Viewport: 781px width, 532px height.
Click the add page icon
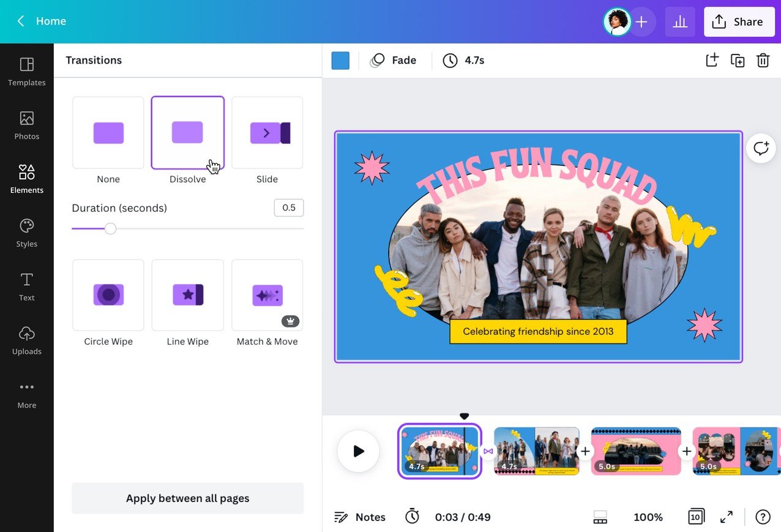(712, 60)
